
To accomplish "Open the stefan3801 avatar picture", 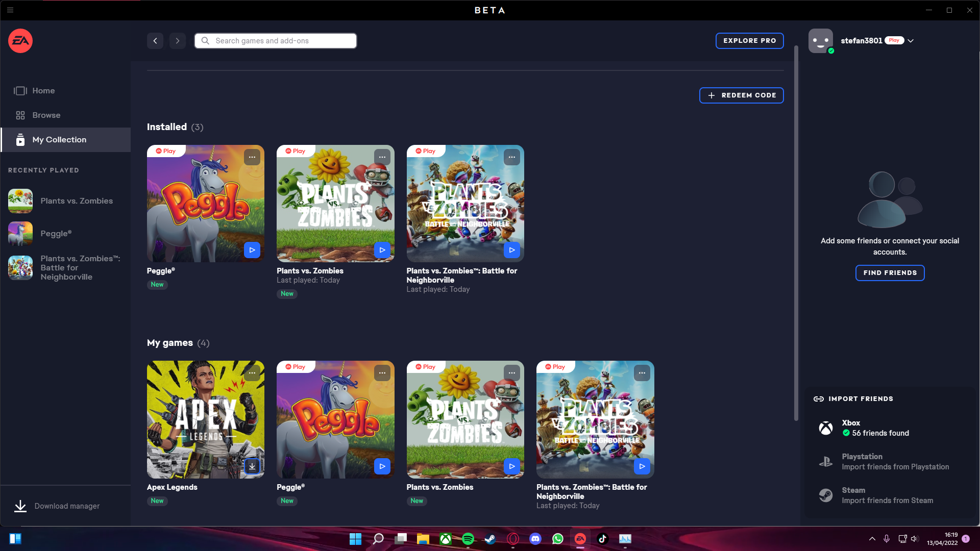I will click(x=821, y=41).
